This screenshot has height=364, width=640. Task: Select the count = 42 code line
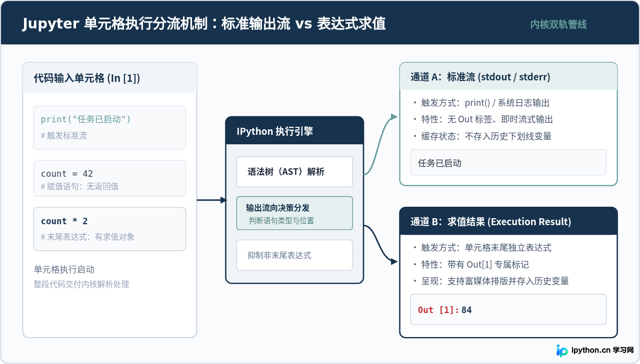(67, 174)
